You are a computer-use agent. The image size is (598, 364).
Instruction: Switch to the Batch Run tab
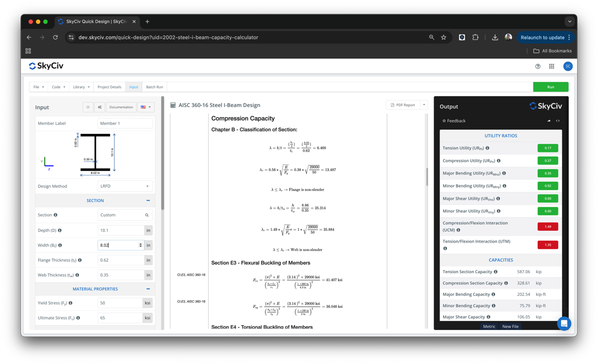click(x=154, y=86)
